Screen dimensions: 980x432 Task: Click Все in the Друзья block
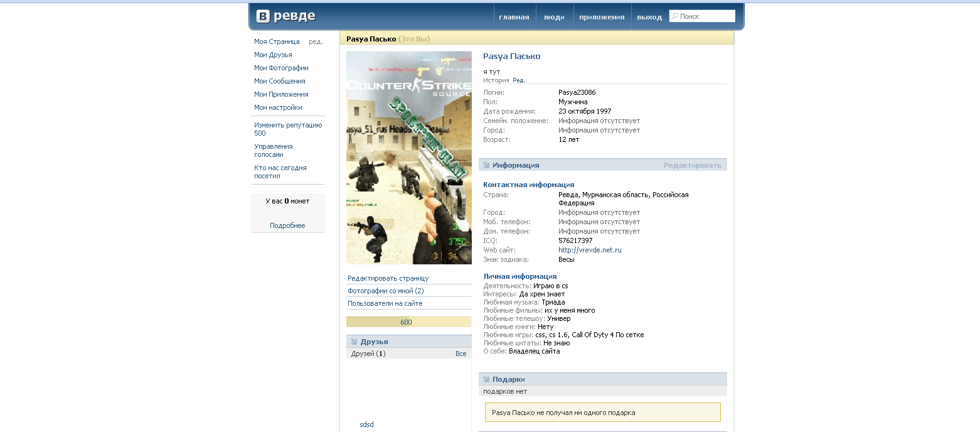click(461, 354)
